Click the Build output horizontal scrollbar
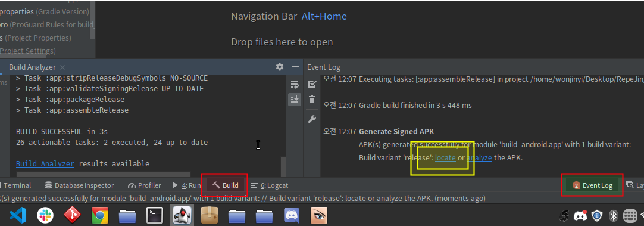 click(x=103, y=174)
